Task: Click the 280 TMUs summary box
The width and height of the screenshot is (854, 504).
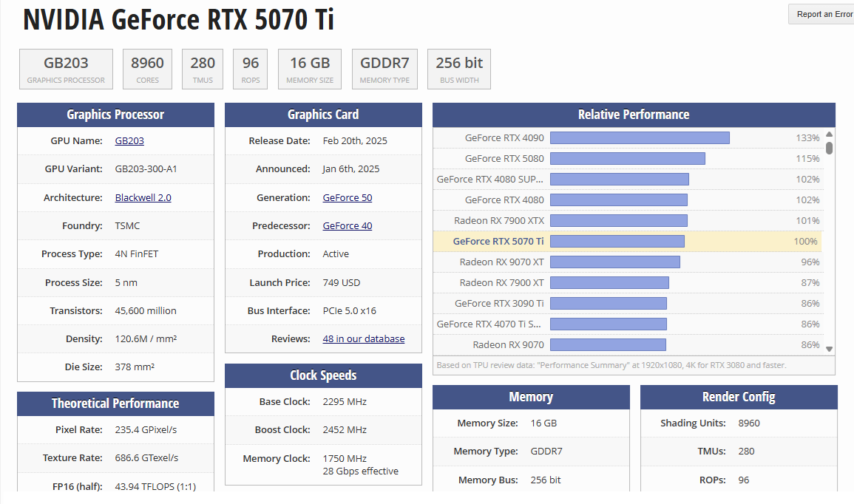Action: click(x=203, y=69)
